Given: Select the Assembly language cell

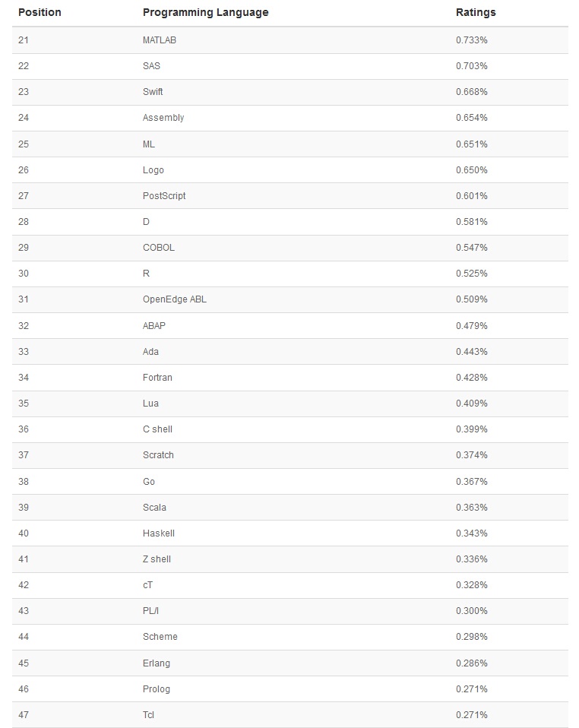Looking at the screenshot, I should [x=163, y=118].
